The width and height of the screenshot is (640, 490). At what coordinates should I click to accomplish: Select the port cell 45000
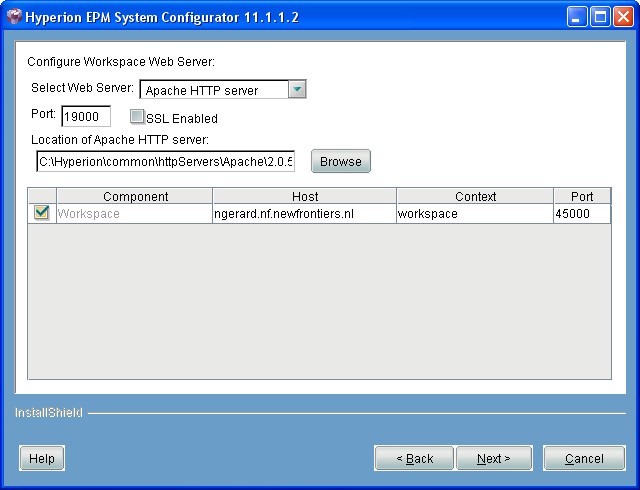pyautogui.click(x=582, y=214)
